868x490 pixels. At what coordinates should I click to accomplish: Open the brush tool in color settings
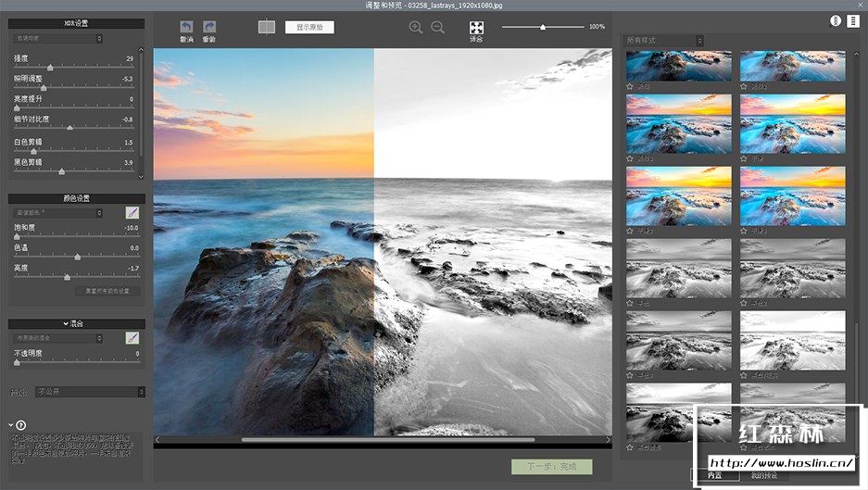click(x=132, y=213)
